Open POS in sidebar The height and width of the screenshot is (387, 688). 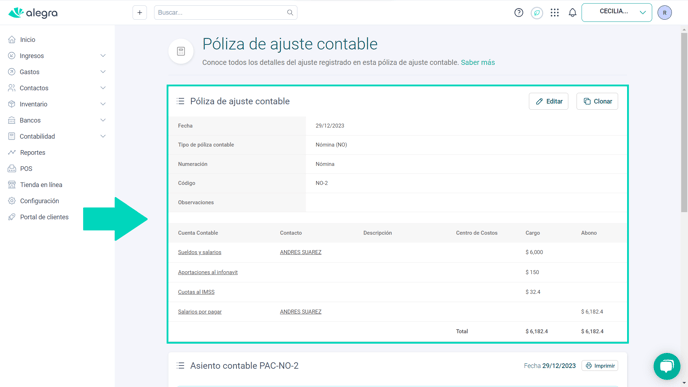pyautogui.click(x=26, y=168)
